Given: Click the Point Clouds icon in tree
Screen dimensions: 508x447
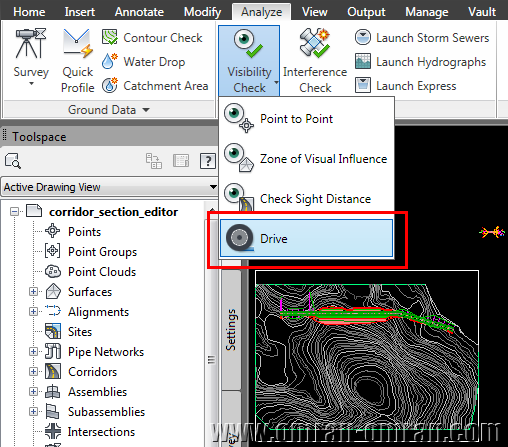Looking at the screenshot, I should tap(53, 271).
